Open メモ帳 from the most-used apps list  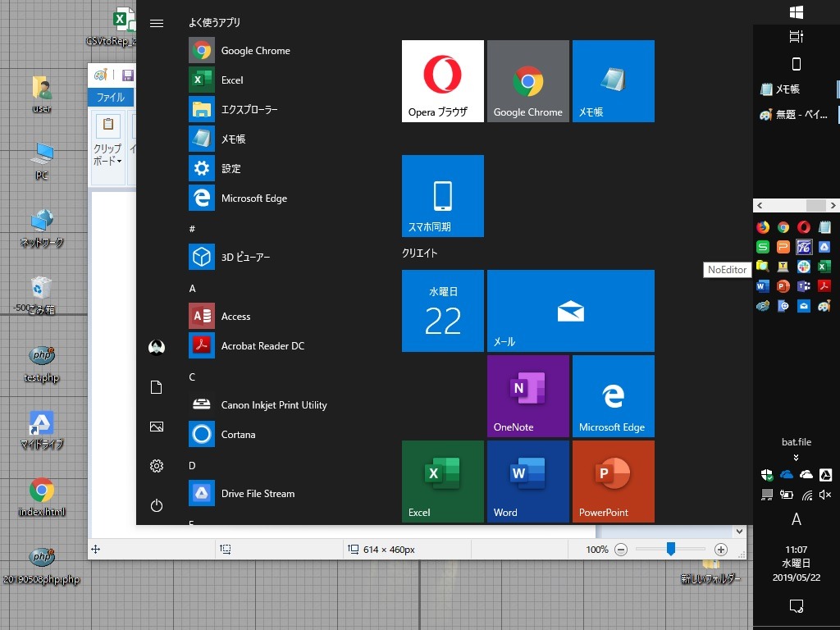(217, 139)
